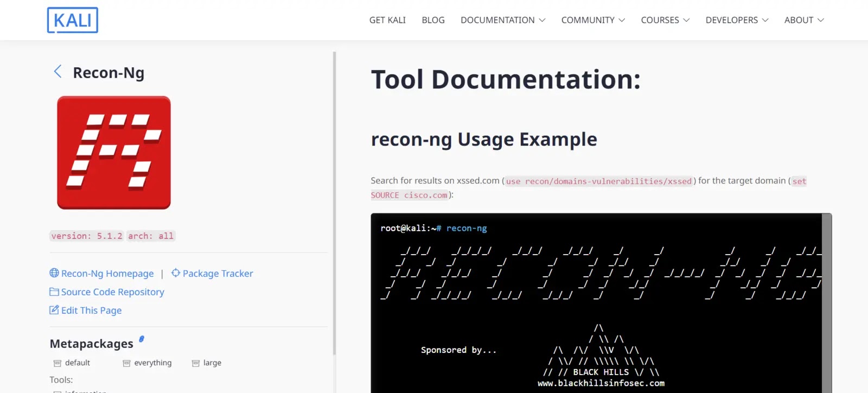
Task: Click the pencil icon beside Edit This Page
Action: [x=54, y=310]
